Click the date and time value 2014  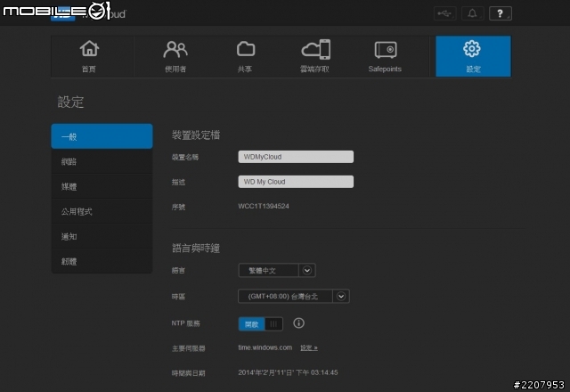click(x=288, y=372)
